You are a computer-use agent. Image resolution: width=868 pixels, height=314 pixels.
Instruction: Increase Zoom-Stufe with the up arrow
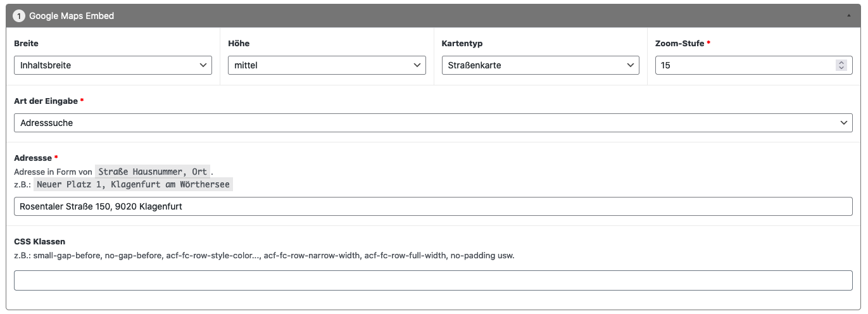(x=841, y=63)
